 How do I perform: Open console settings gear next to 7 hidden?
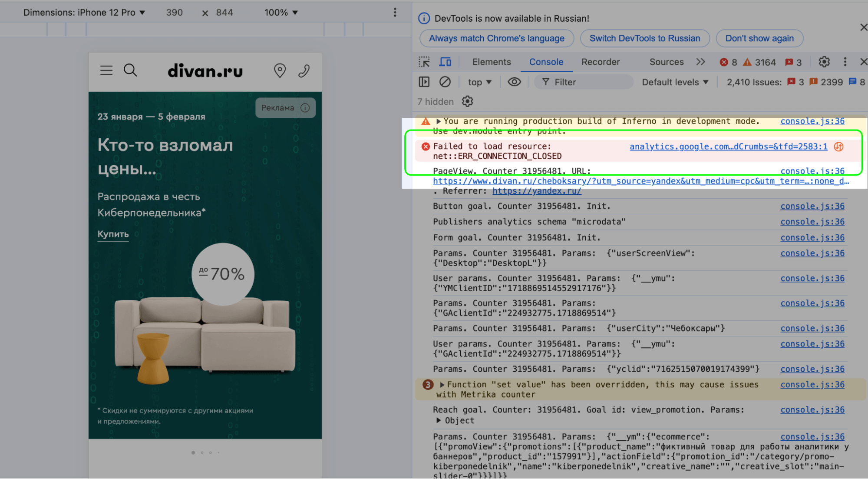pos(467,101)
